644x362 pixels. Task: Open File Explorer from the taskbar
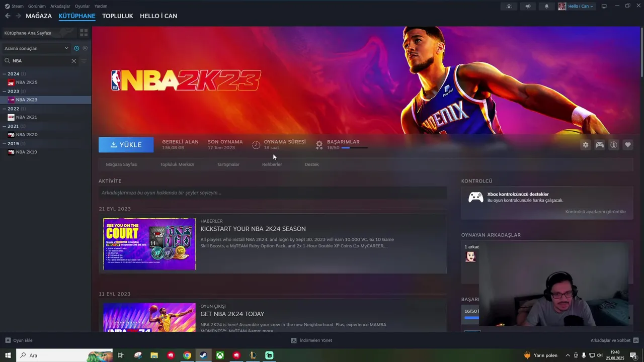[154, 355]
